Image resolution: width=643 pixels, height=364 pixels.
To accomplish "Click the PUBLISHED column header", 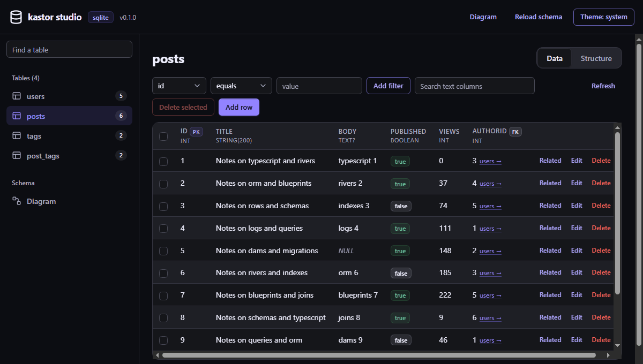I will (x=408, y=132).
